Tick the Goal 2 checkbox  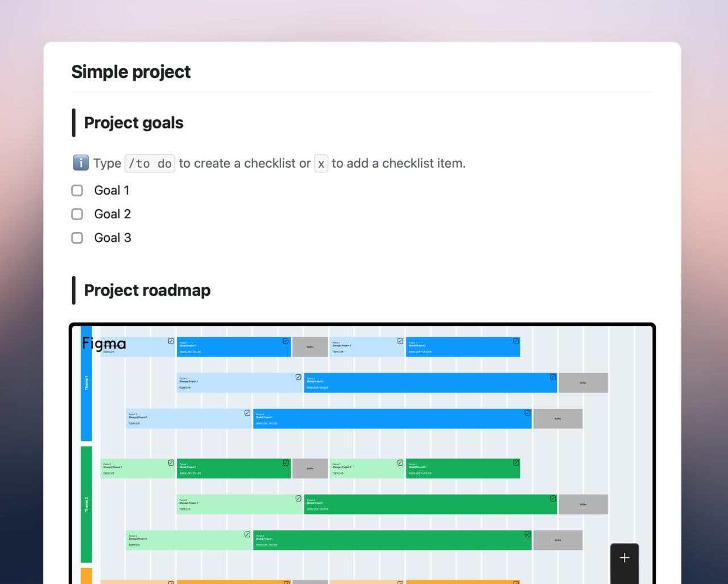(77, 214)
